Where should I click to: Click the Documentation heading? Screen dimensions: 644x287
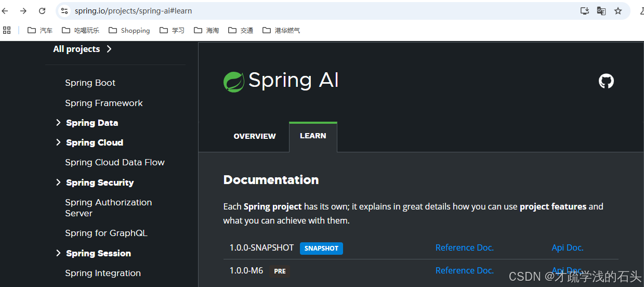271,180
